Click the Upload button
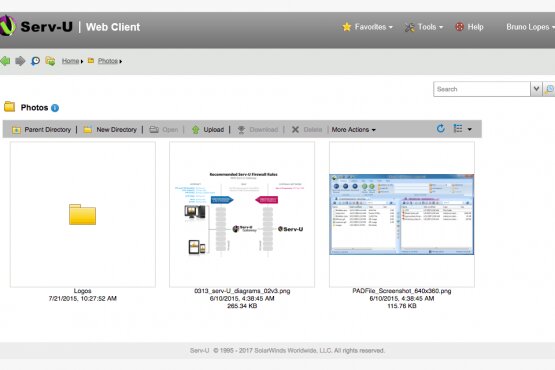Screen dimensions: 555x370 coord(208,130)
